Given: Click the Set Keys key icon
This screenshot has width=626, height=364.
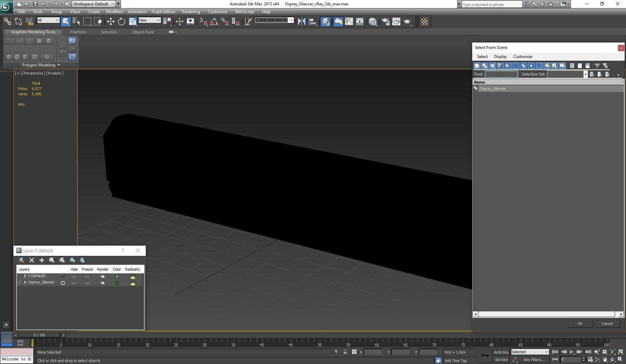Looking at the screenshot, I should (x=485, y=356).
